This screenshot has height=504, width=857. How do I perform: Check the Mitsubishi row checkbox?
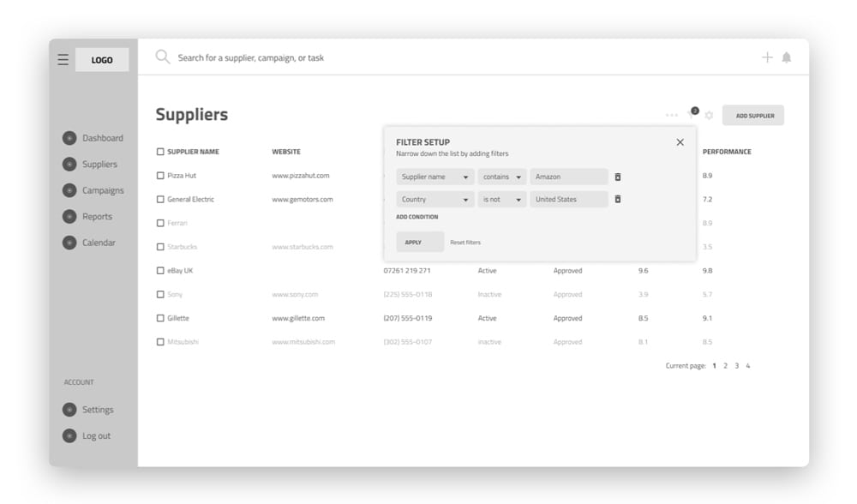[x=160, y=342]
